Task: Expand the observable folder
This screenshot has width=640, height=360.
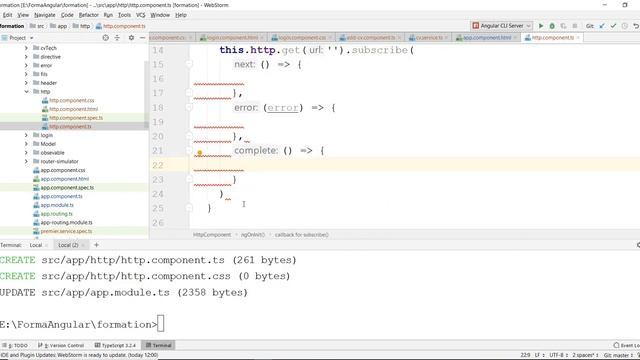Action: [x=26, y=153]
